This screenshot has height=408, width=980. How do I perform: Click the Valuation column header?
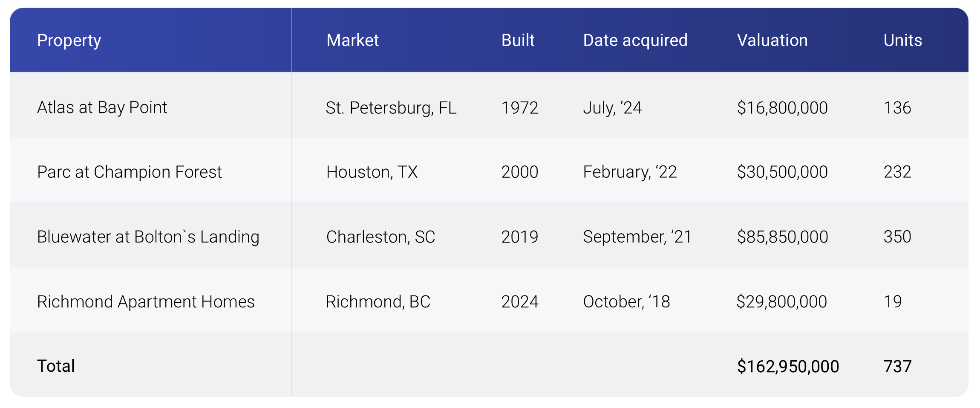(772, 41)
